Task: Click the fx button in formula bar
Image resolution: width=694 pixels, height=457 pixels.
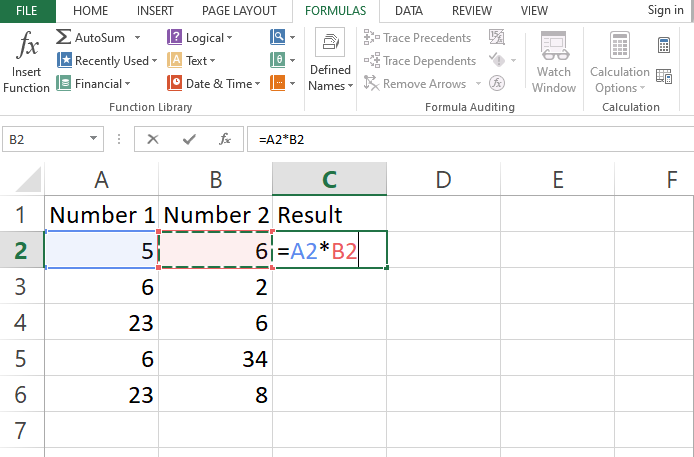Action: point(226,139)
